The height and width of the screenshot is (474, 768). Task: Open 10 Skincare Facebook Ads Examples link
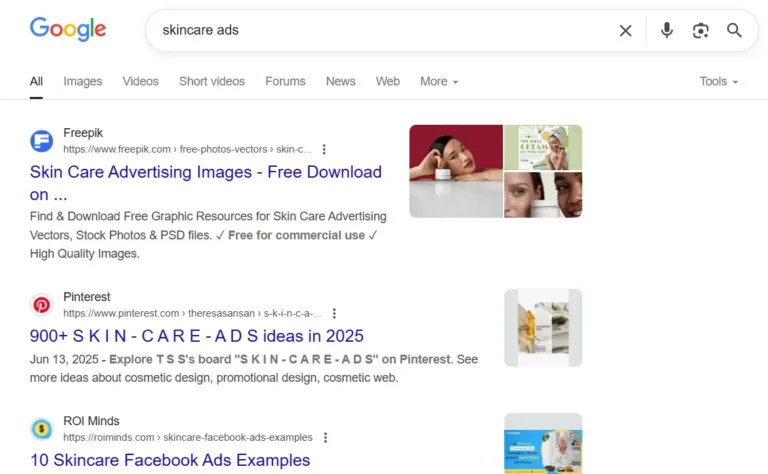click(170, 460)
